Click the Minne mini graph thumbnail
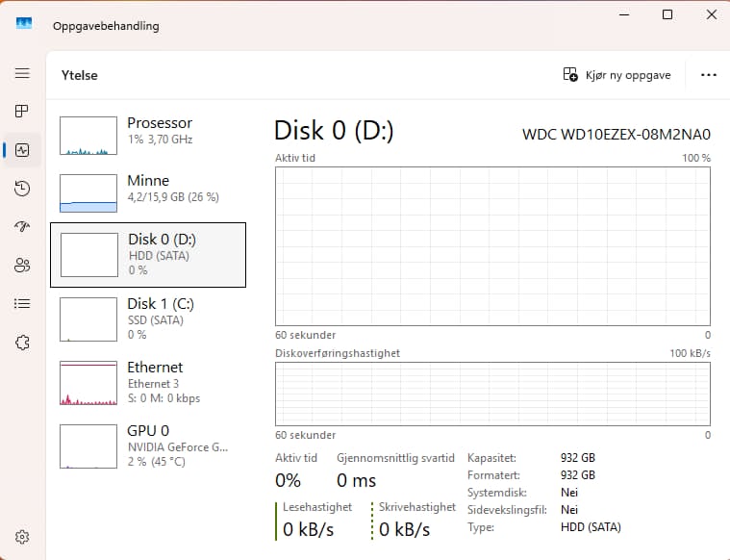 coord(88,192)
